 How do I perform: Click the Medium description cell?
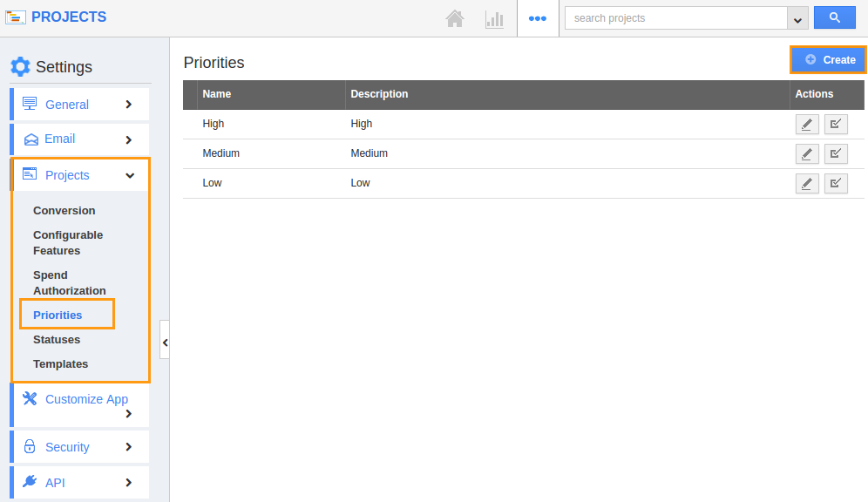pos(370,153)
